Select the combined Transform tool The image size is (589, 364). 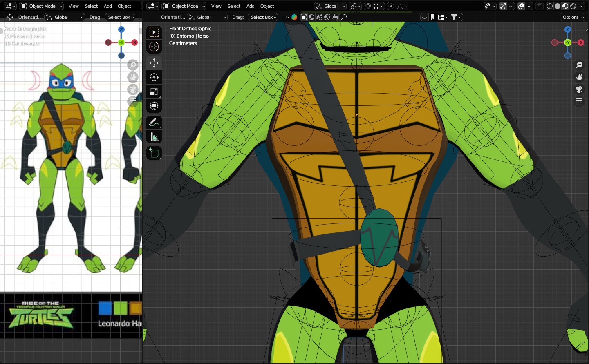[x=154, y=106]
